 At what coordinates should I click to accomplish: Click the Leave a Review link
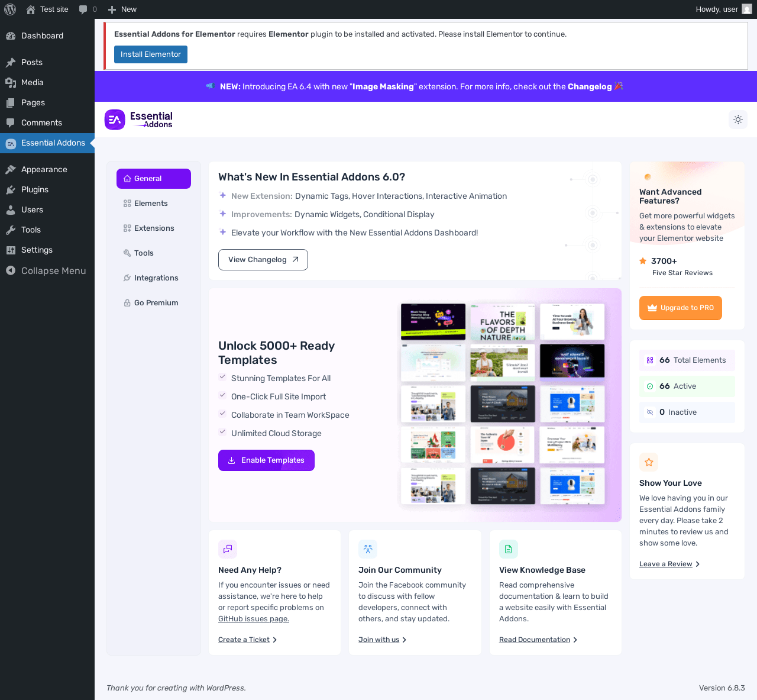coord(669,564)
